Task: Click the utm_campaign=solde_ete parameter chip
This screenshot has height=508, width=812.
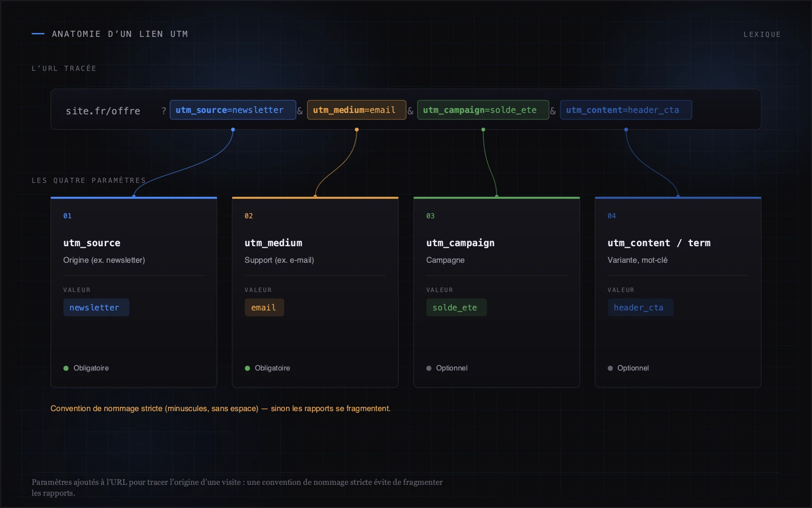Action: click(x=483, y=110)
